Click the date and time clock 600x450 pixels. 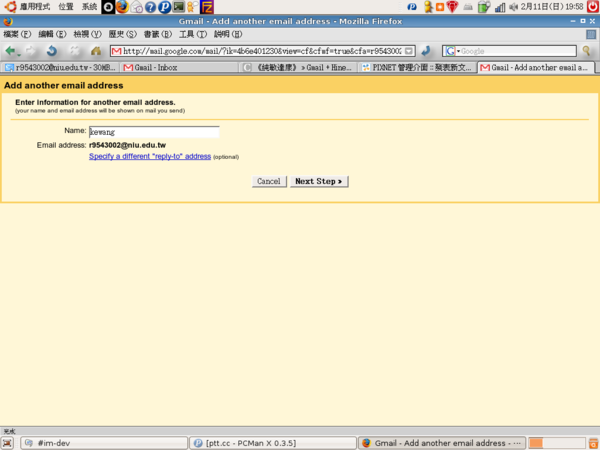[x=552, y=7]
